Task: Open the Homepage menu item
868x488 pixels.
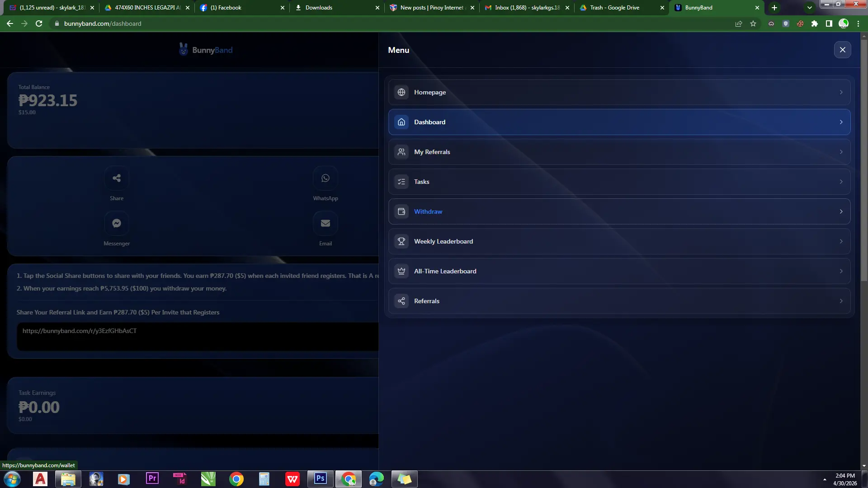Action: [x=619, y=92]
